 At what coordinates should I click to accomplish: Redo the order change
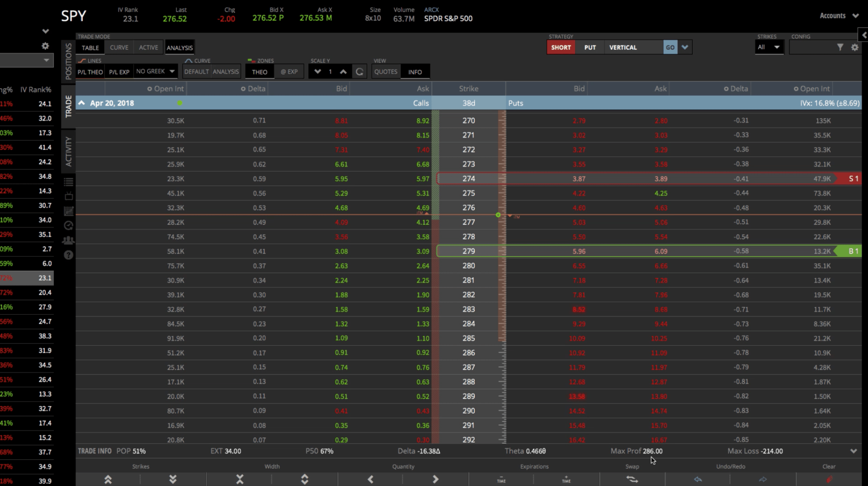pos(763,479)
